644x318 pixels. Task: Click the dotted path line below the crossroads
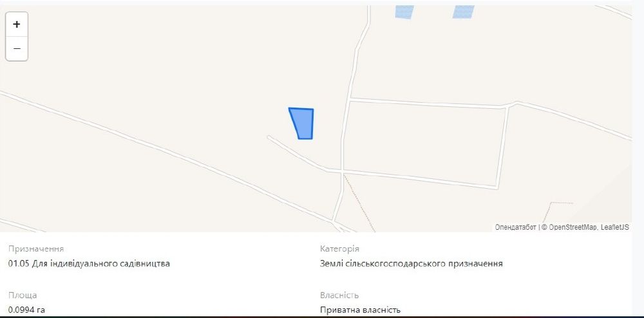pyautogui.click(x=359, y=203)
